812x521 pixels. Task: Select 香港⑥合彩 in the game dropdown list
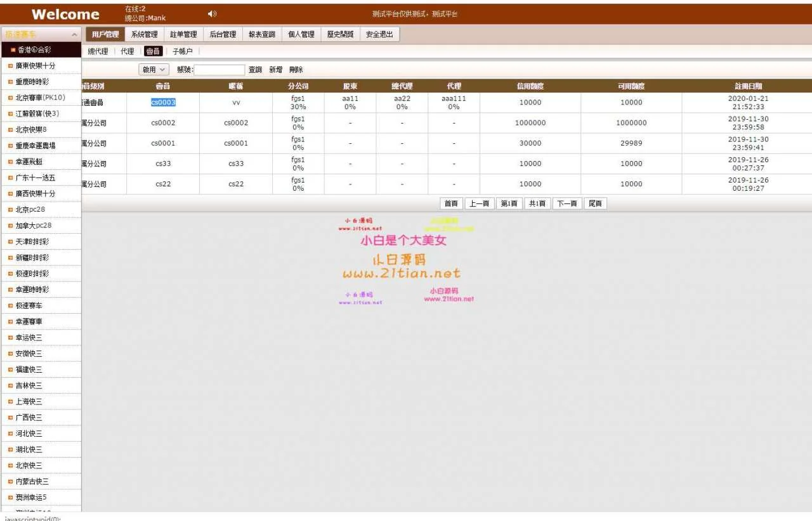[34, 49]
